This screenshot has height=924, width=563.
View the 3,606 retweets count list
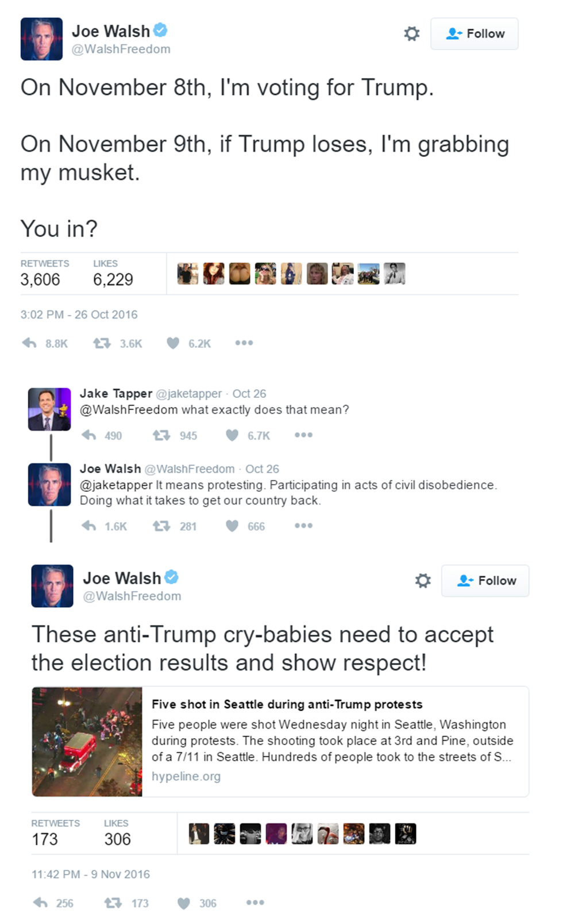click(x=45, y=274)
